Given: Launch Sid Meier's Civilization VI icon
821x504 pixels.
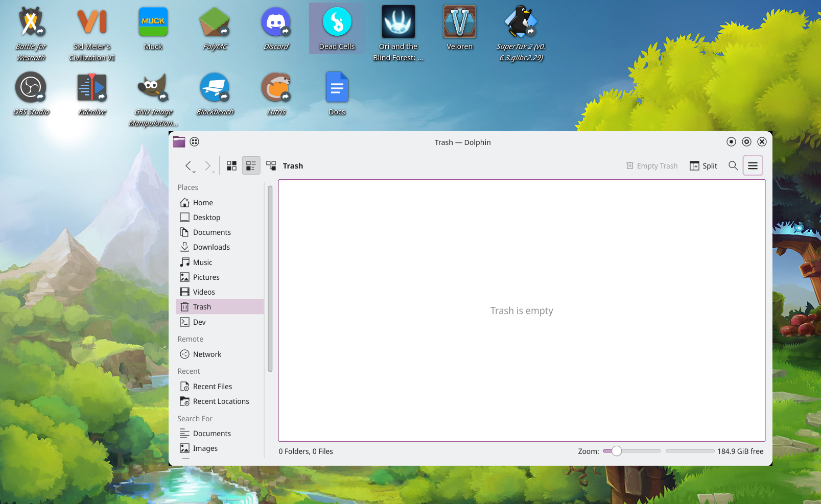Looking at the screenshot, I should tap(92, 33).
